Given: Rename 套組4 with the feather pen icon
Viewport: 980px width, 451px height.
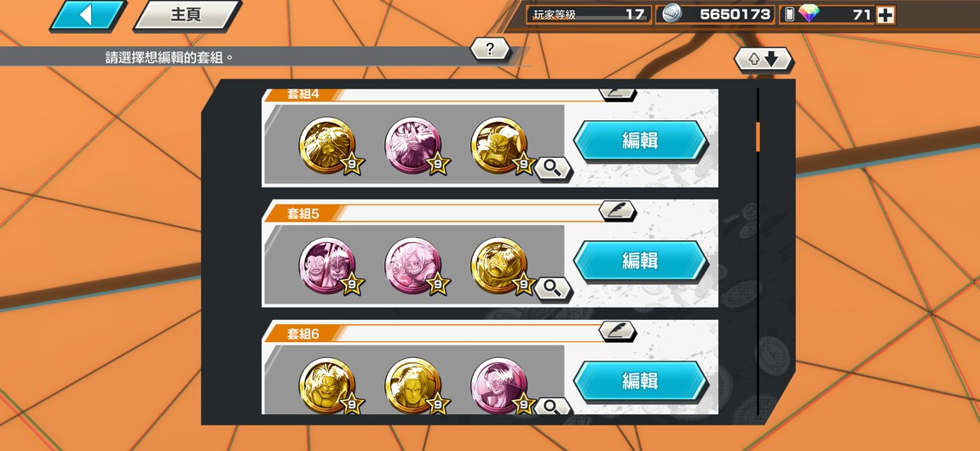Looking at the screenshot, I should click(x=618, y=95).
